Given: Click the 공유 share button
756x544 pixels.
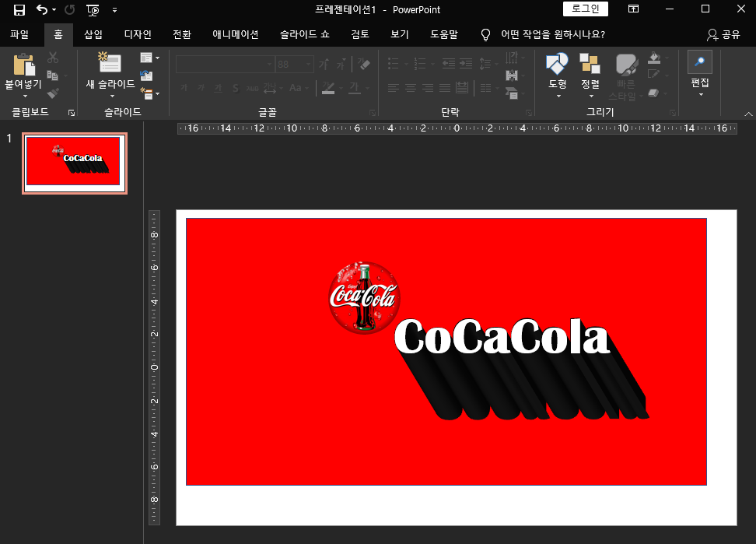Looking at the screenshot, I should point(723,34).
